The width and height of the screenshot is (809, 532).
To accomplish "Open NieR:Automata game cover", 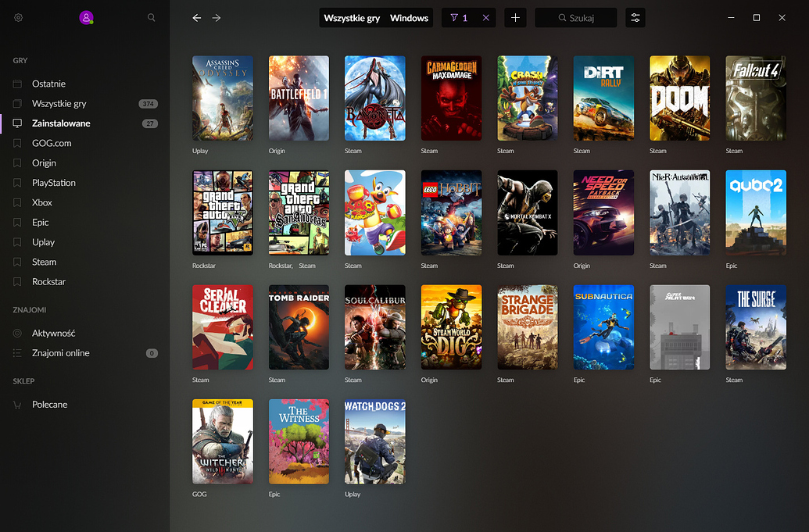I will (680, 212).
